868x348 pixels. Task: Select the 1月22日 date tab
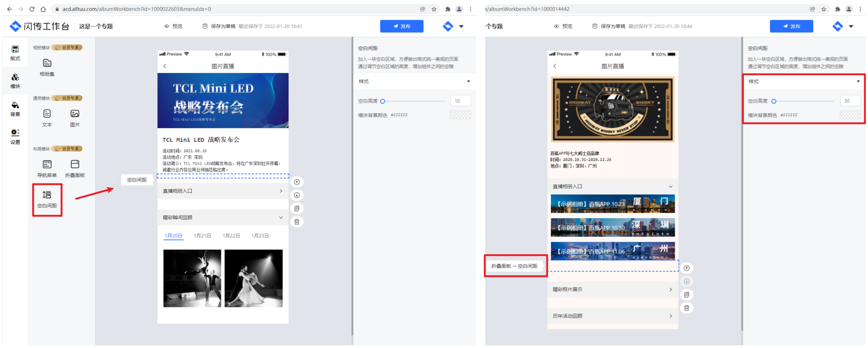coord(231,236)
